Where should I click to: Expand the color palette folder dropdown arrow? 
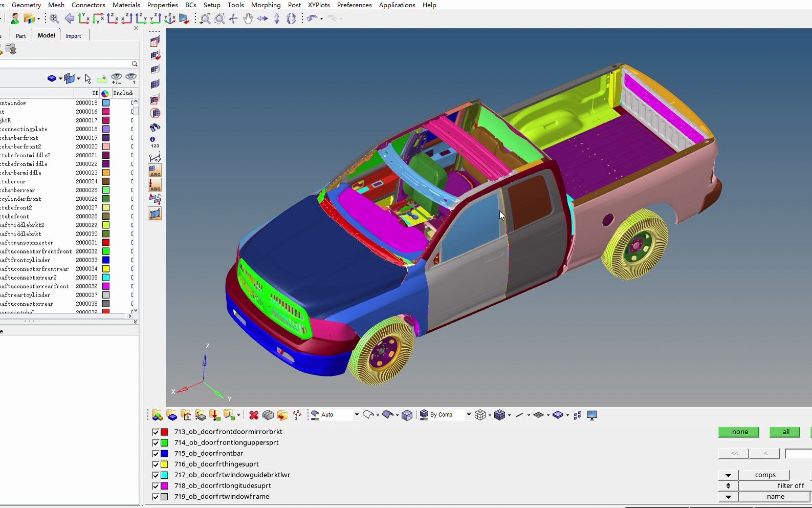click(38, 19)
